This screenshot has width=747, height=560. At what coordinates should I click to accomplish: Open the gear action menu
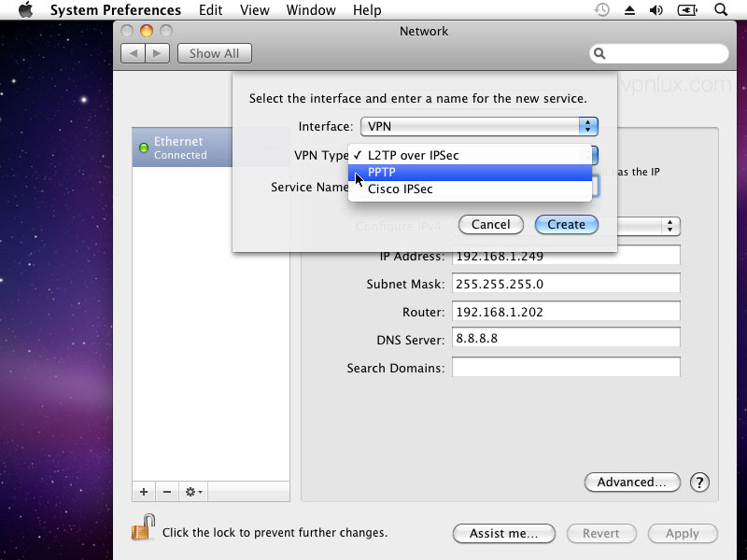[193, 492]
